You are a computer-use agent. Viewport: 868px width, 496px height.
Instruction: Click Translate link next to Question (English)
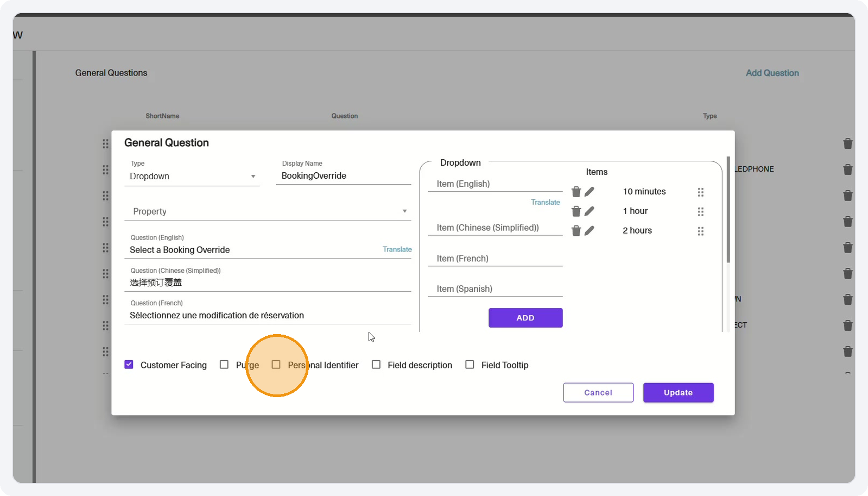(397, 249)
